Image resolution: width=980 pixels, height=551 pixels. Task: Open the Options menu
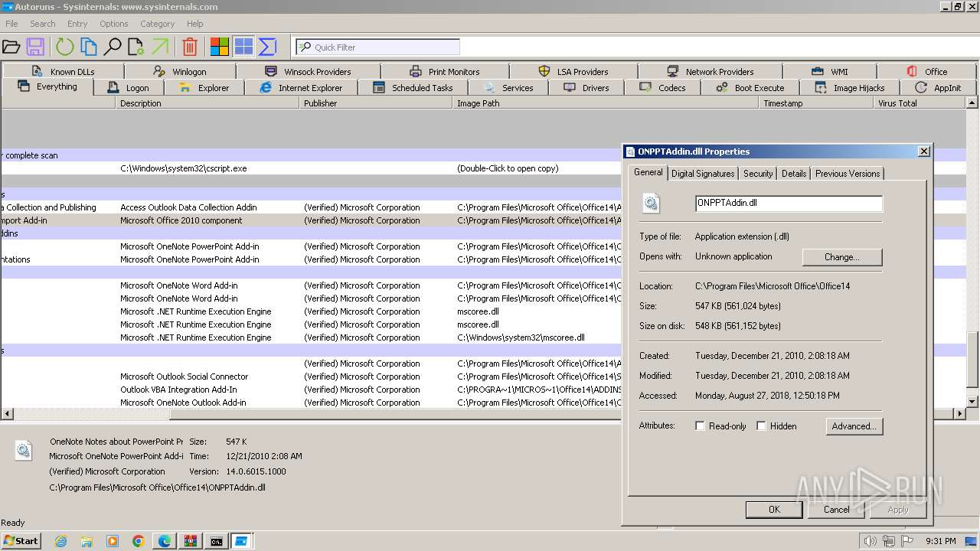click(x=113, y=24)
